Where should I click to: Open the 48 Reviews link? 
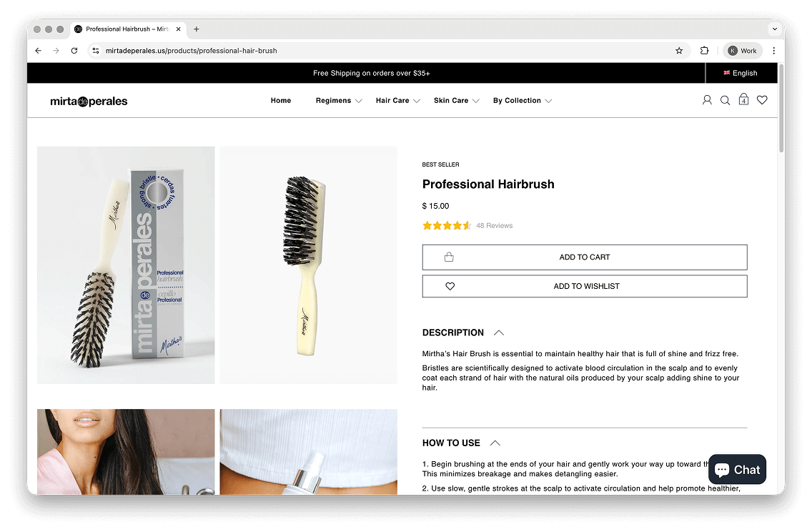pyautogui.click(x=494, y=226)
